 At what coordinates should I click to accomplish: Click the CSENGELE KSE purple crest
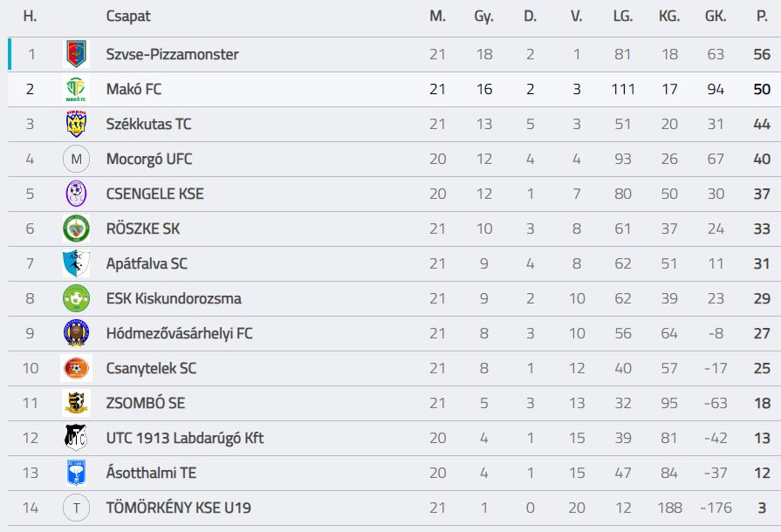(76, 194)
